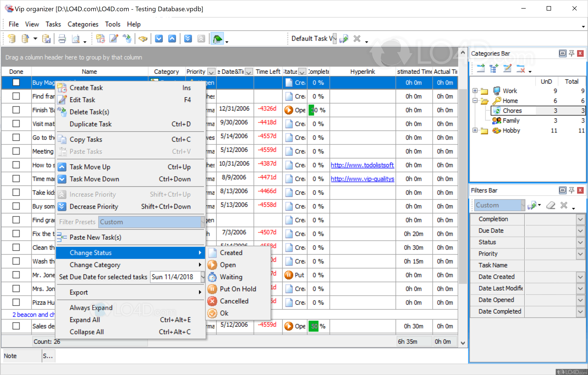Check the Done box for Visit mat row
588x375 pixels.
pyautogui.click(x=16, y=124)
